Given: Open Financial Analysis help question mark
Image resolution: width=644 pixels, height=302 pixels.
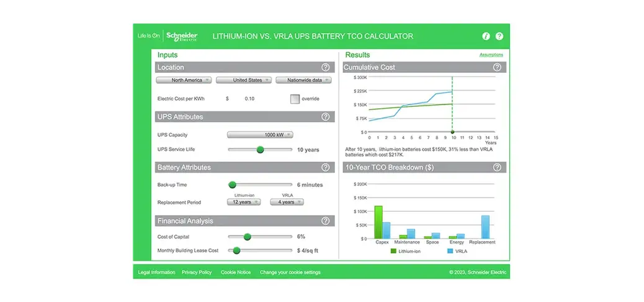Looking at the screenshot, I should click(x=325, y=221).
